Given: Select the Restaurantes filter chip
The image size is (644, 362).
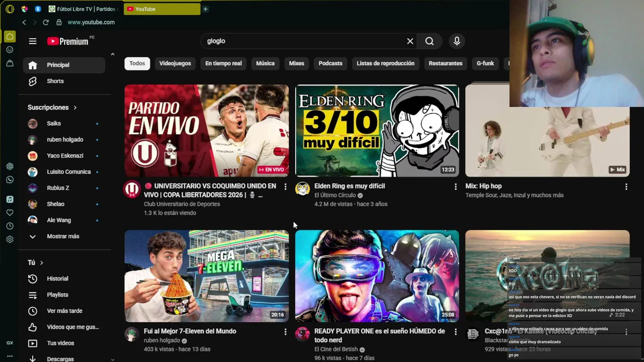Looking at the screenshot, I should pos(445,63).
